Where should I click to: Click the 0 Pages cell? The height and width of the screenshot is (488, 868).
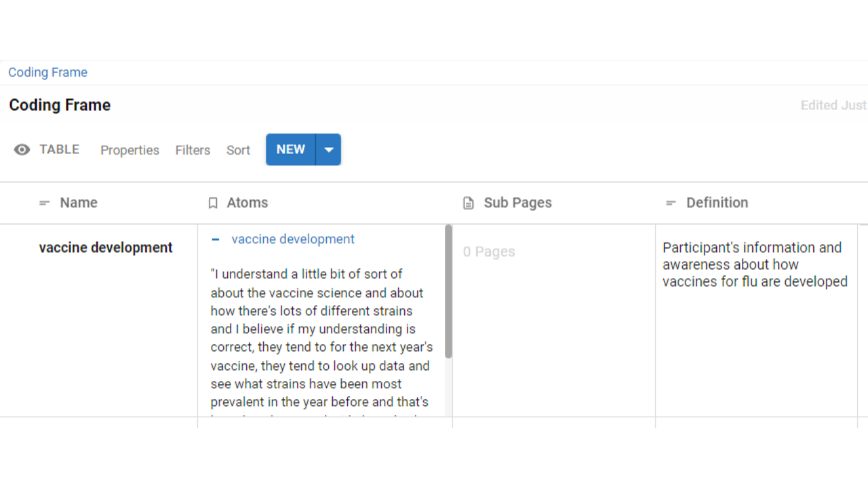[x=489, y=252]
